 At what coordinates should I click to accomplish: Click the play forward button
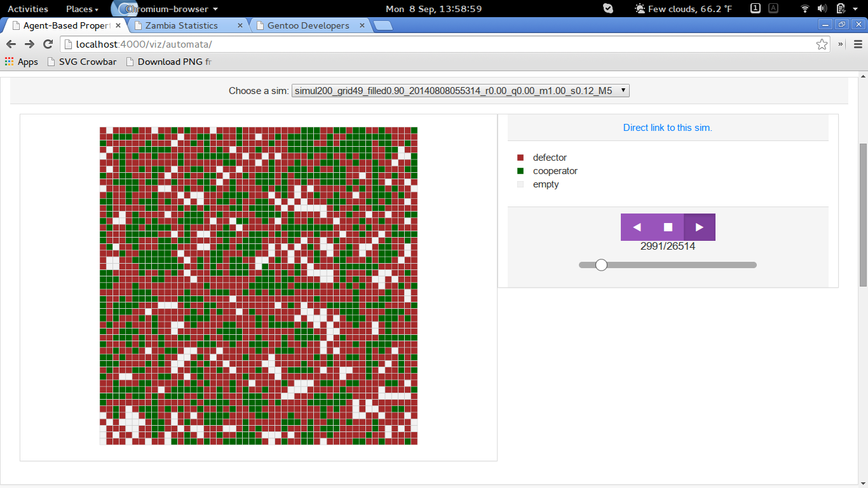(x=700, y=227)
